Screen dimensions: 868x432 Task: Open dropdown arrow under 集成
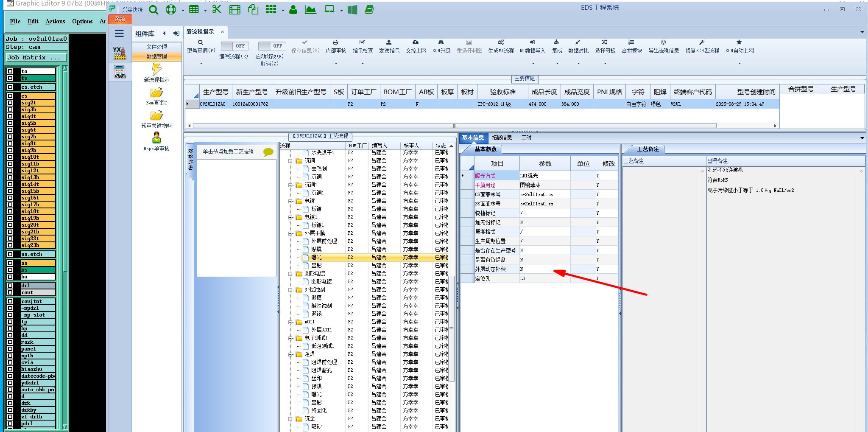557,64
